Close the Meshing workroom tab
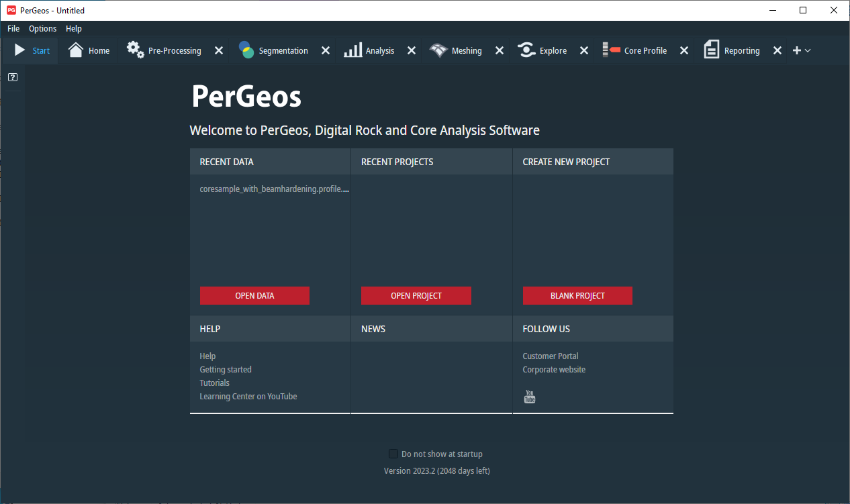Screen dimensions: 850x504 500,50
